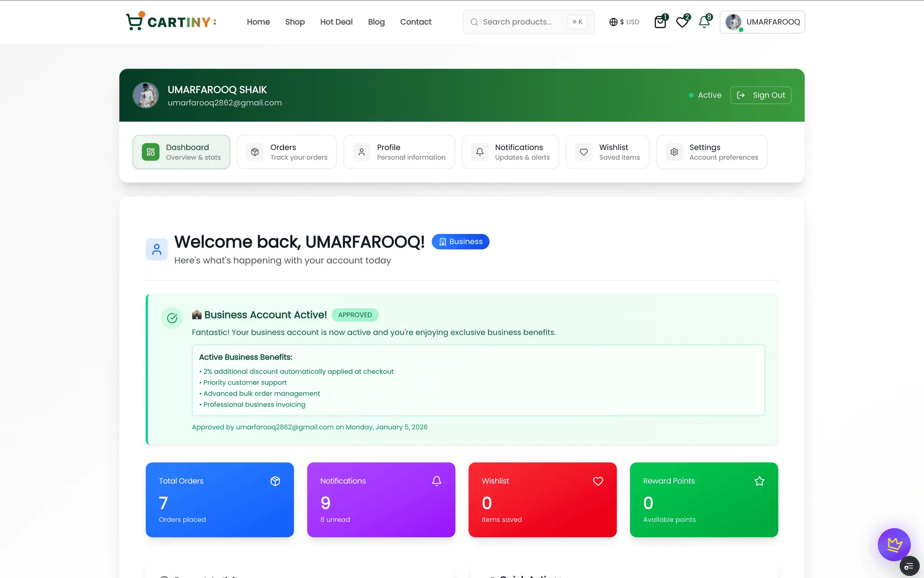The height and width of the screenshot is (578, 924).
Task: Open Hot Deal page
Action: (x=336, y=22)
